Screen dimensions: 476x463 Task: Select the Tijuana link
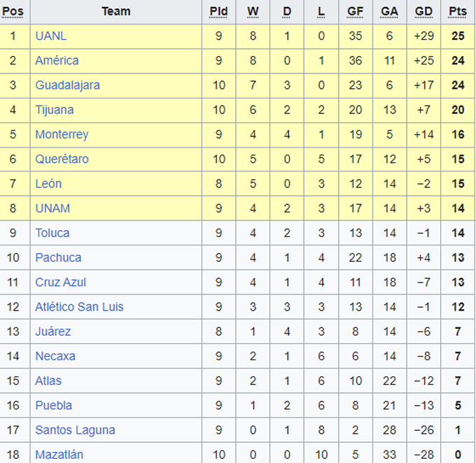(x=55, y=110)
